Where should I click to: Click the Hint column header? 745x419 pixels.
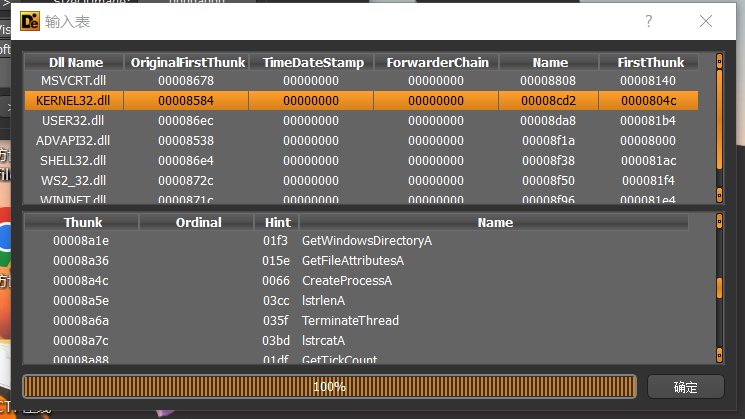pos(277,222)
